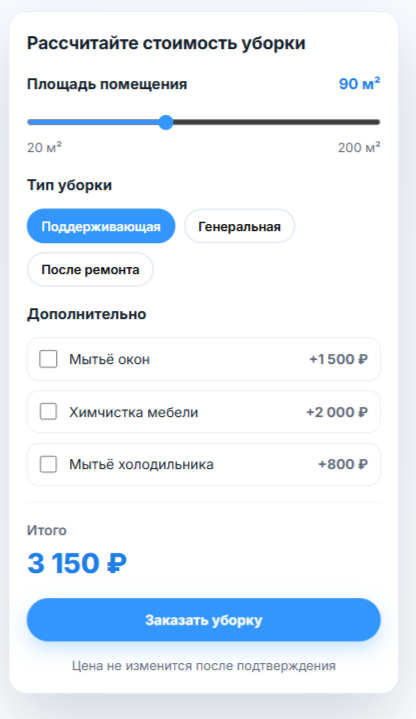The image size is (416, 719).
Task: Order cleaning with the Заказать уборку button
Action: 204,620
